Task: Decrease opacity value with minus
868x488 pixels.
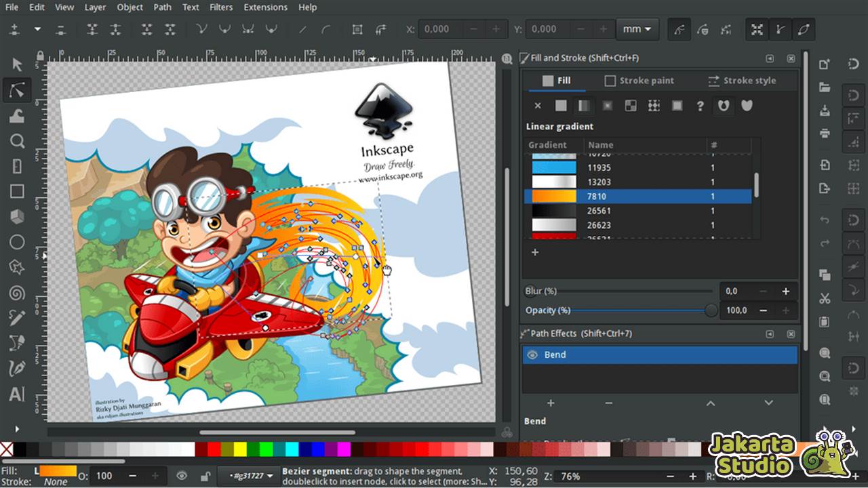Action: 764,310
